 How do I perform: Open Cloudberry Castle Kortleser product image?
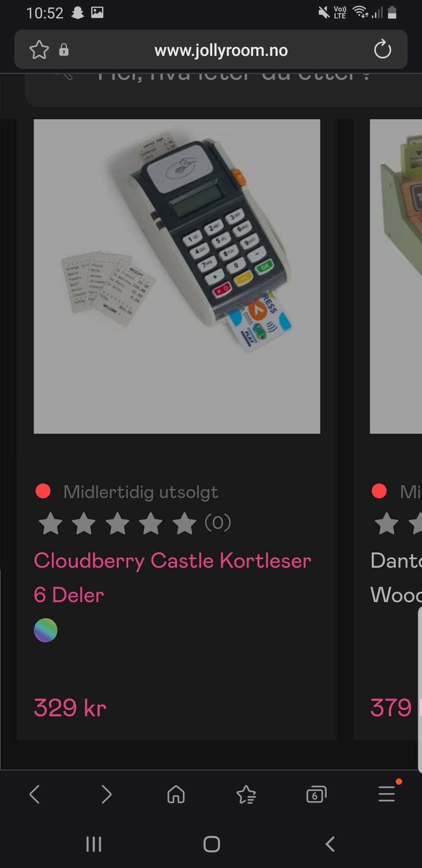click(177, 276)
